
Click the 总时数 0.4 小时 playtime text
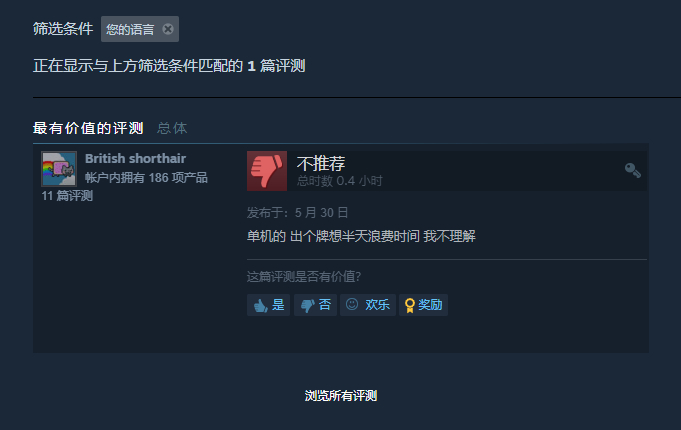coord(340,181)
